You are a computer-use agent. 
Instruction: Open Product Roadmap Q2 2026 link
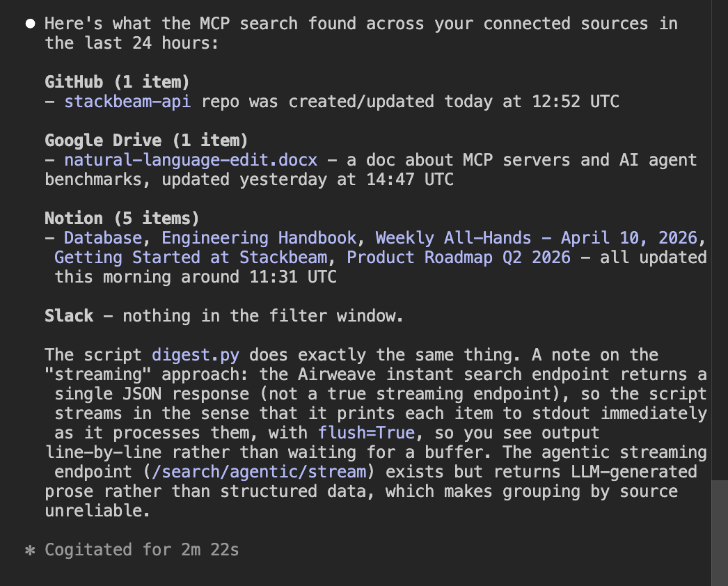[x=459, y=258]
